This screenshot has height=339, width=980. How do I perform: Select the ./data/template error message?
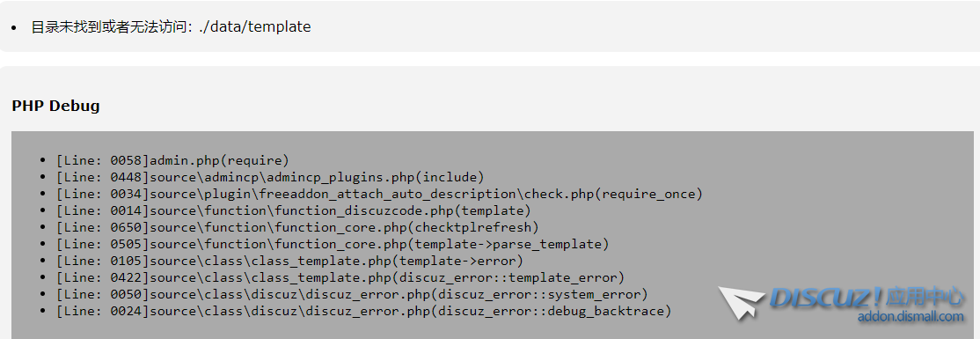(171, 27)
